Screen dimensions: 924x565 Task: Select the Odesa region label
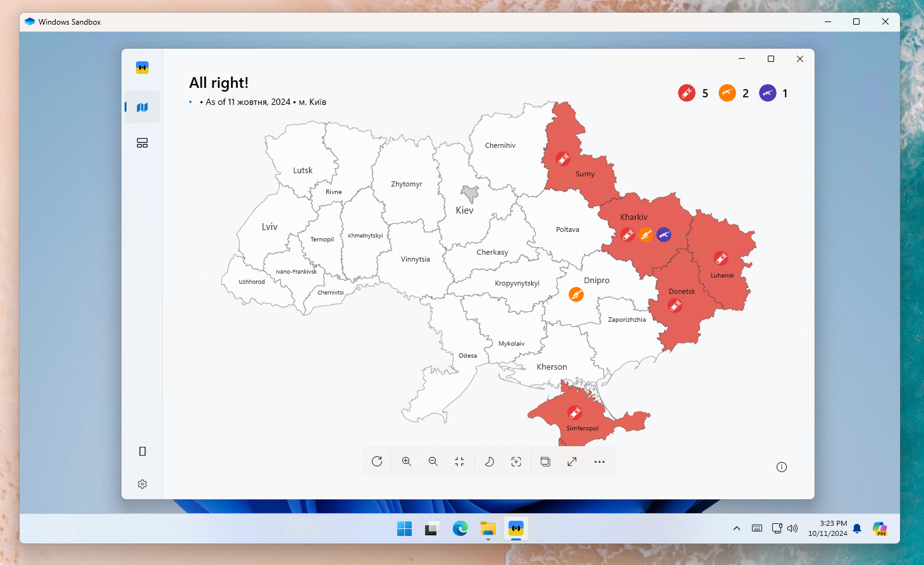click(x=468, y=356)
